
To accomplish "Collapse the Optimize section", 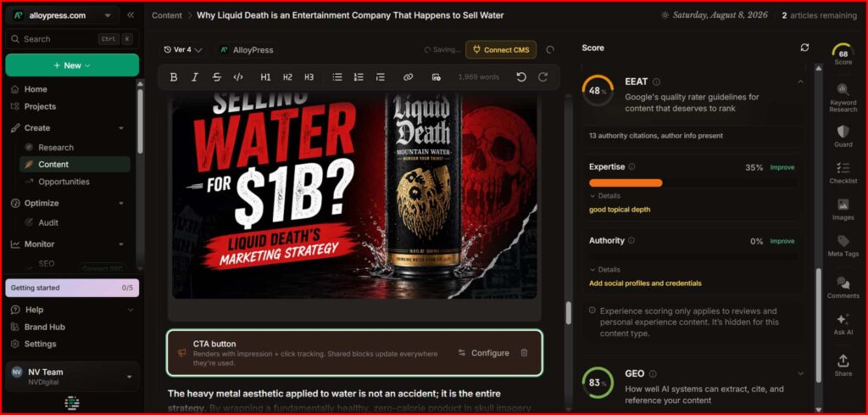I will pyautogui.click(x=121, y=204).
